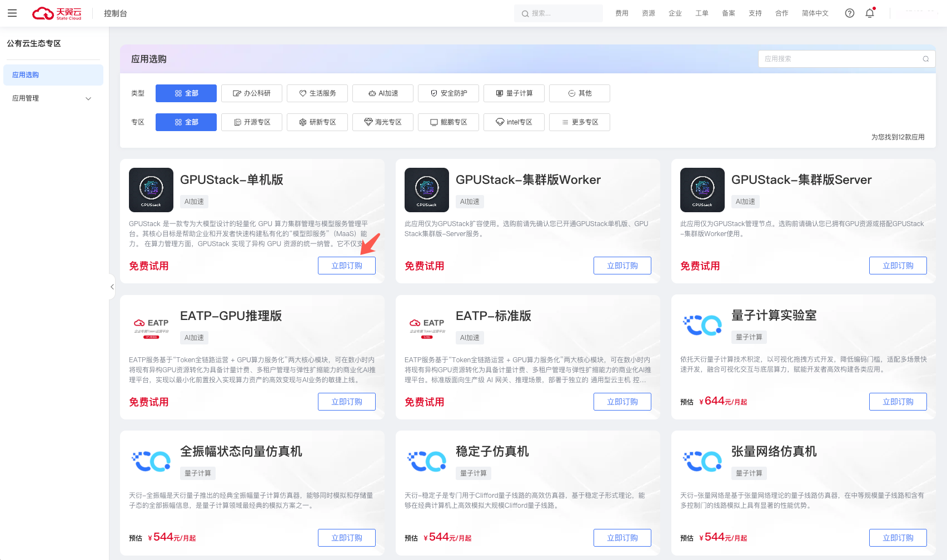Open the 工单 top menu
The height and width of the screenshot is (560, 947).
(701, 13)
